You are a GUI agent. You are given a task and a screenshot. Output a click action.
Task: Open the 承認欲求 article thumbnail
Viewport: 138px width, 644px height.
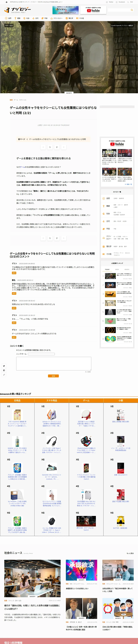point(81,570)
